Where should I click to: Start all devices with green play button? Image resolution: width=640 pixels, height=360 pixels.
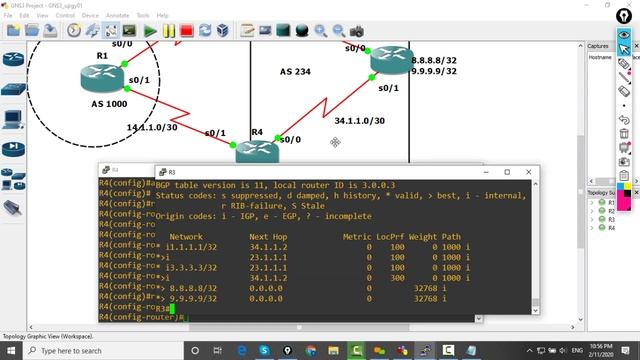[x=150, y=31]
